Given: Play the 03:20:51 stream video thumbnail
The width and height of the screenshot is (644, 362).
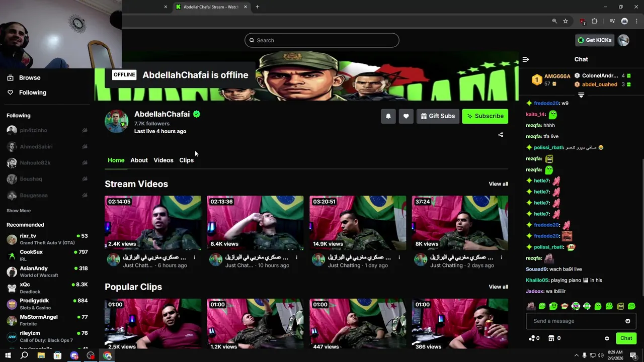Looking at the screenshot, I should (358, 223).
